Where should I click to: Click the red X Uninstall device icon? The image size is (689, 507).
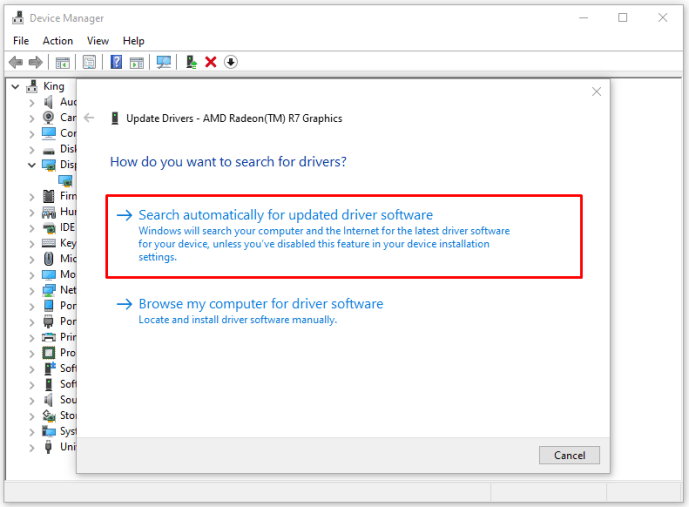211,62
